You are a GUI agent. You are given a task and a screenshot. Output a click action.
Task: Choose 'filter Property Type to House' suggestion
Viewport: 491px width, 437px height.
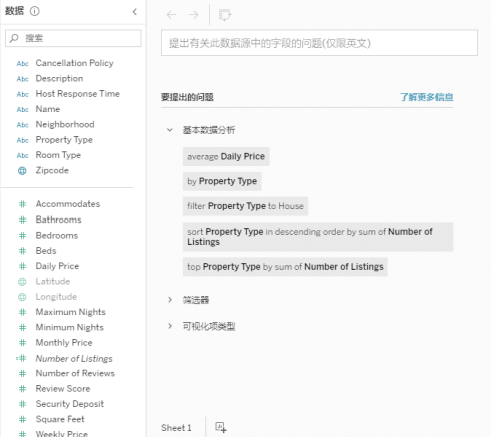[245, 206]
